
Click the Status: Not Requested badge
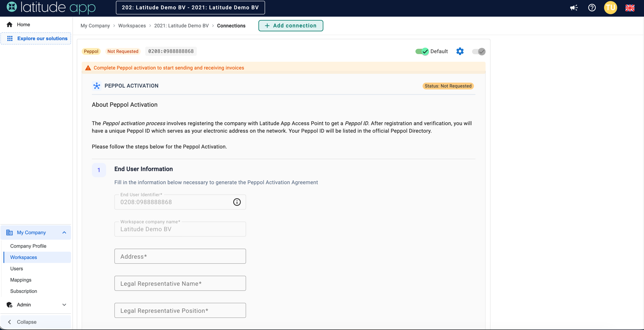point(448,86)
